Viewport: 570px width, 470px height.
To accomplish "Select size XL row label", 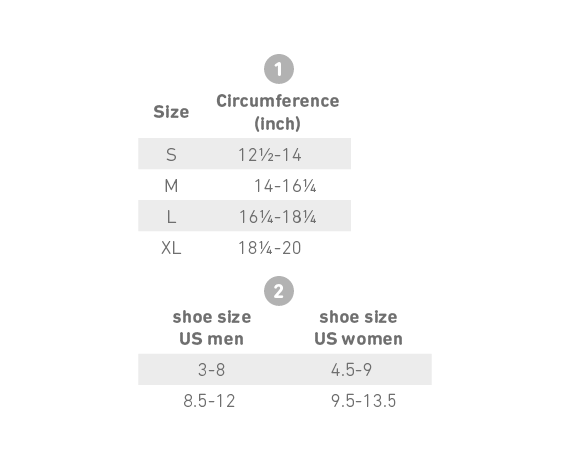I will point(171,248).
